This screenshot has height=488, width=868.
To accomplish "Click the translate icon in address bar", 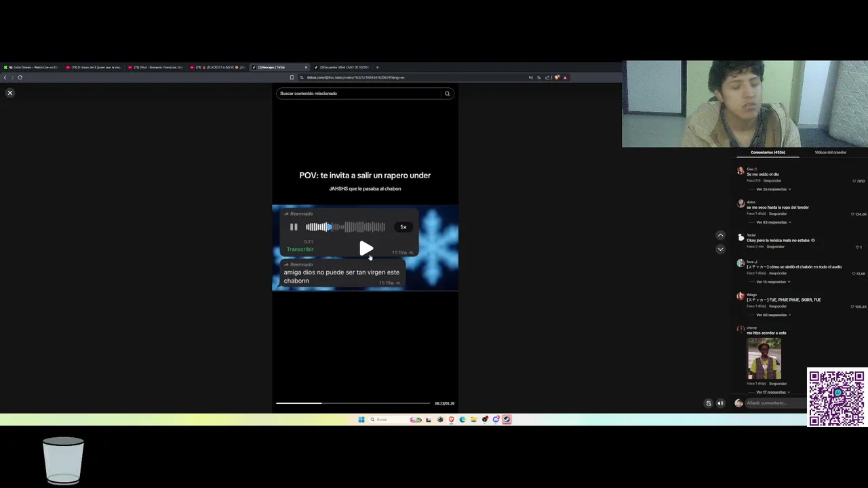I will coord(538,77).
